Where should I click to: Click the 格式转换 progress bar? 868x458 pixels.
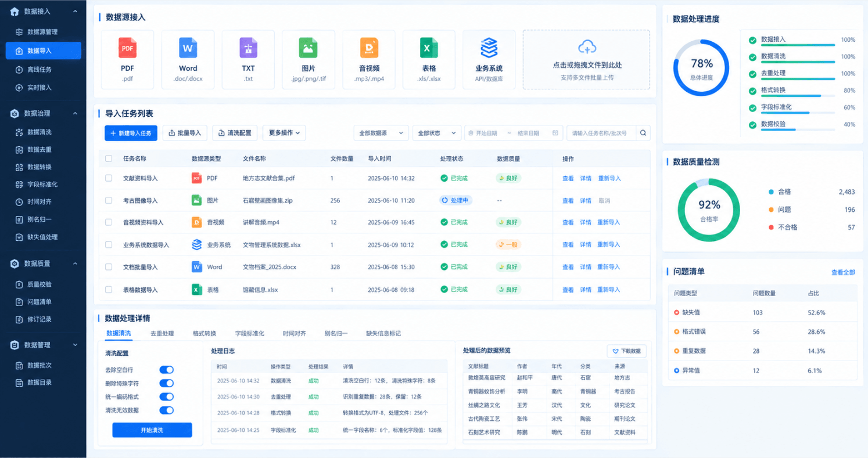798,96
